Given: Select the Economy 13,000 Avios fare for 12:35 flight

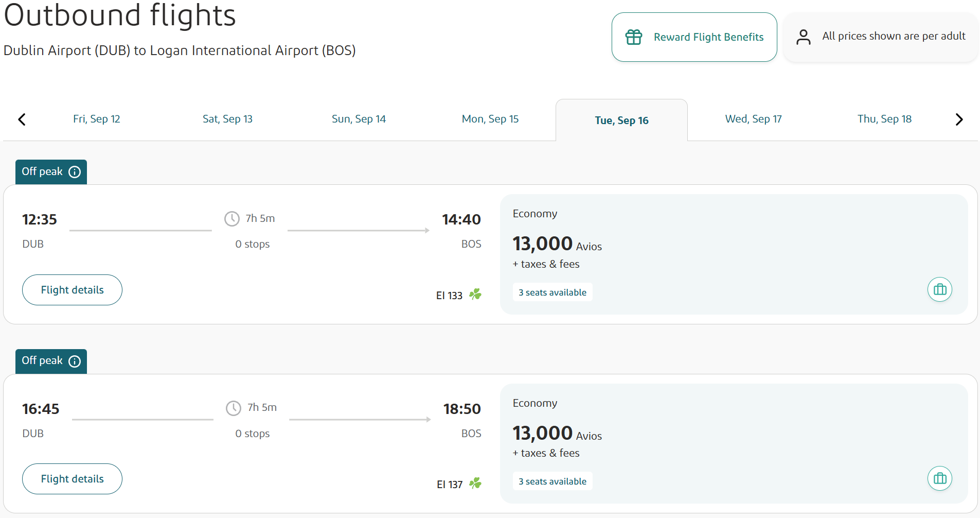Looking at the screenshot, I should click(734, 254).
